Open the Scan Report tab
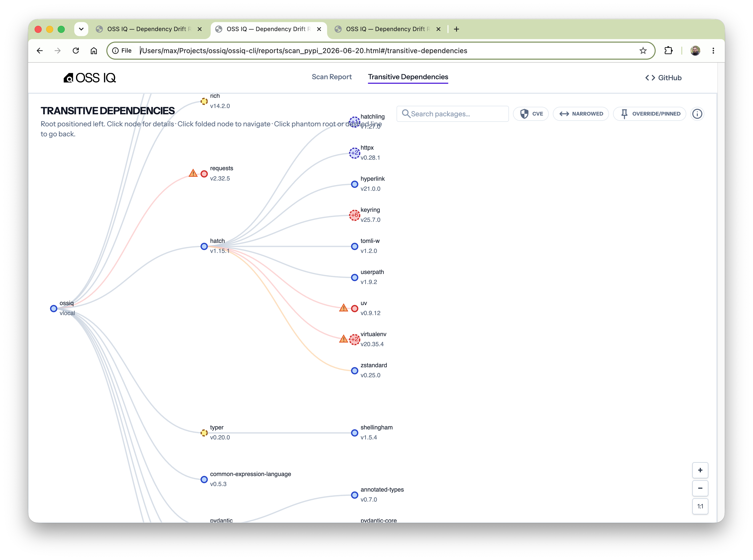Screen dimensions: 753x560 331,77
